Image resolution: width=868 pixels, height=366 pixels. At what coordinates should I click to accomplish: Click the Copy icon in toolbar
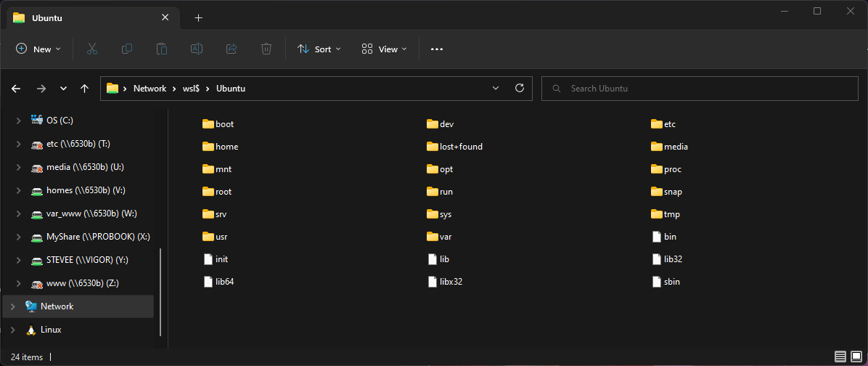click(127, 49)
